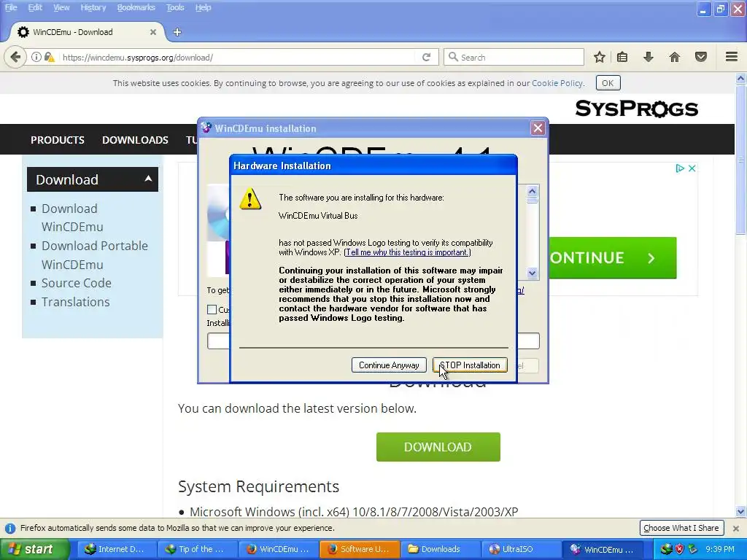Viewport: 747px width, 560px height.
Task: Click the Firefox Search box
Action: [514, 57]
